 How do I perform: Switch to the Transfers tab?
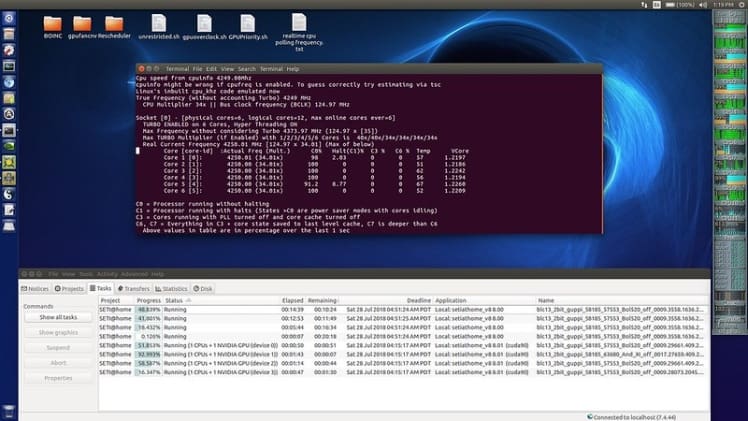click(x=132, y=289)
